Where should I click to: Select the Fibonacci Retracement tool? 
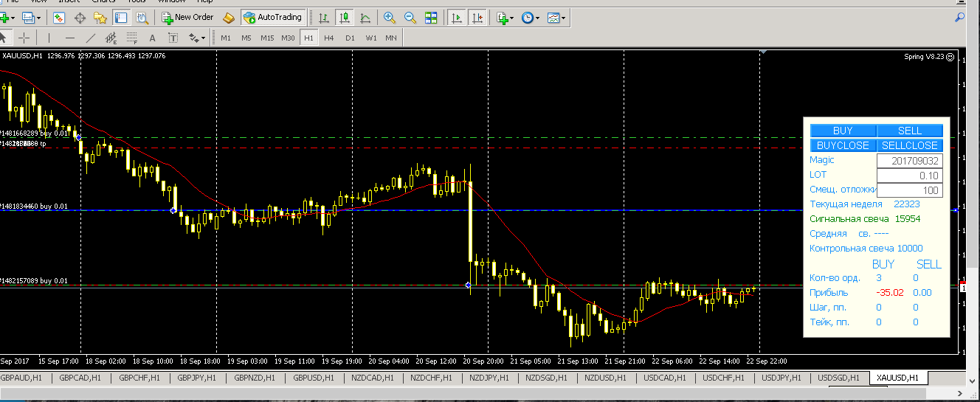(x=132, y=38)
